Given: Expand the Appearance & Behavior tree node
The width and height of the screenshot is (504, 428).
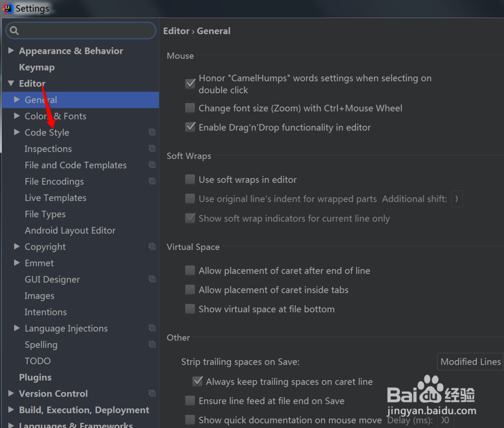Looking at the screenshot, I should pyautogui.click(x=11, y=50).
